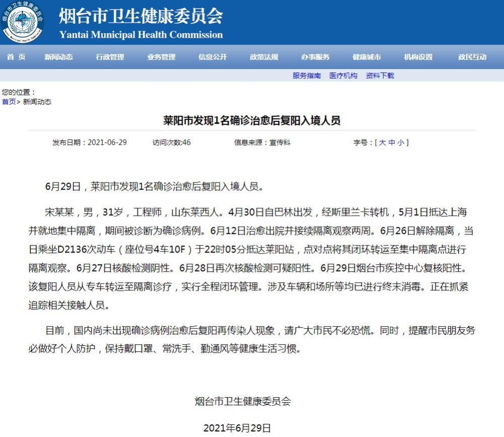
Task: Open the 新闻动态 navigation menu item
Action: [58, 57]
